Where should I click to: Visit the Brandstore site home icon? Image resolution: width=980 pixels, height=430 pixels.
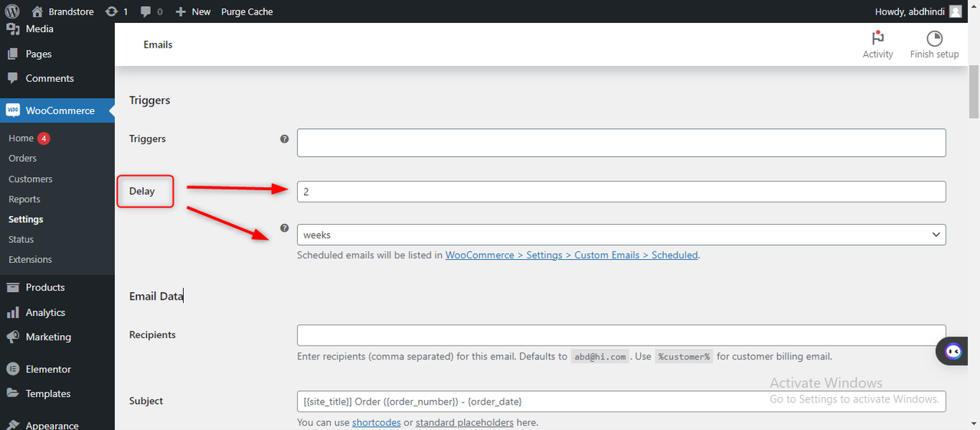click(x=38, y=11)
